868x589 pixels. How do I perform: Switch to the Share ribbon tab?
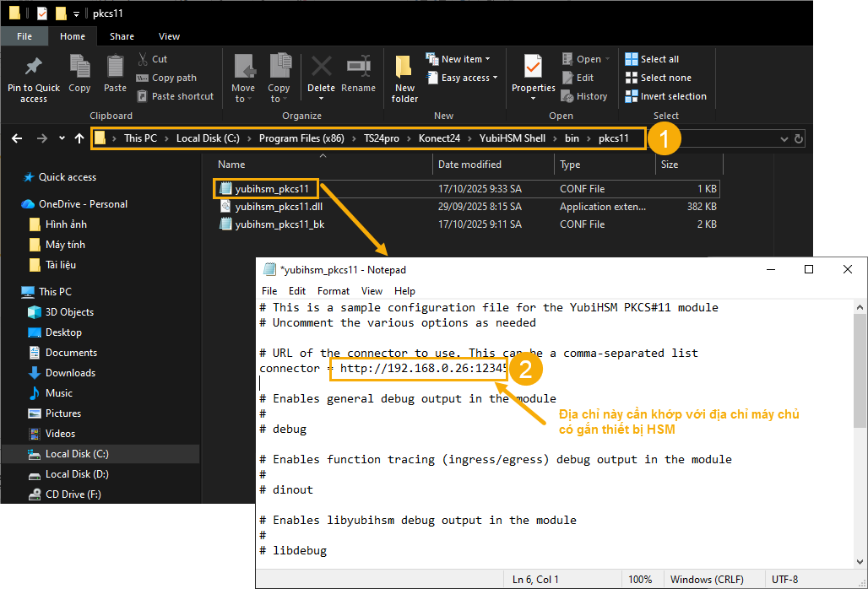(x=122, y=36)
